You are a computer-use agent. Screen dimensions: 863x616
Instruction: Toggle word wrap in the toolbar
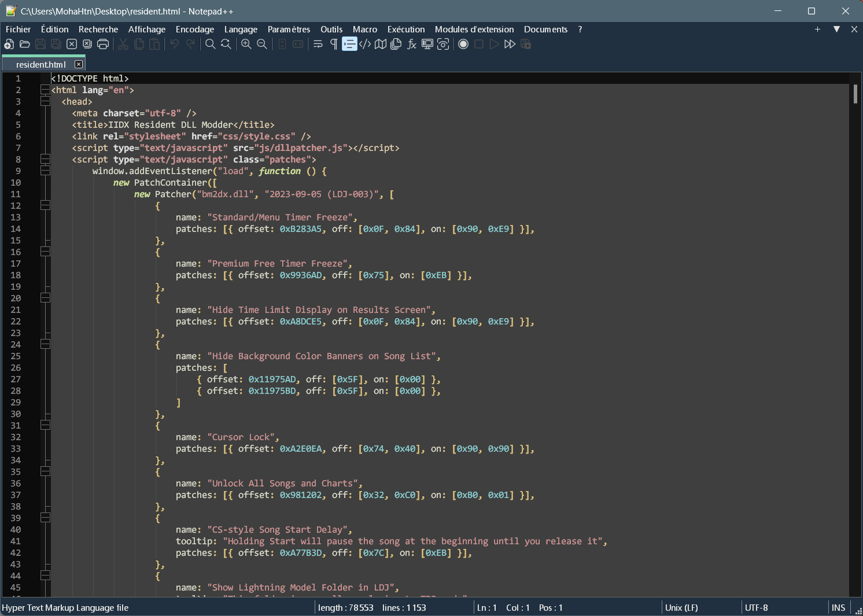[318, 45]
